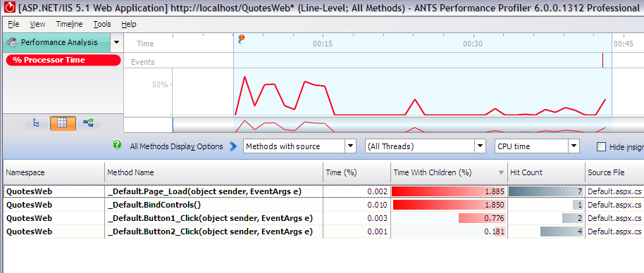644x273 pixels.
Task: Open the Timeline menu
Action: pyautogui.click(x=69, y=24)
